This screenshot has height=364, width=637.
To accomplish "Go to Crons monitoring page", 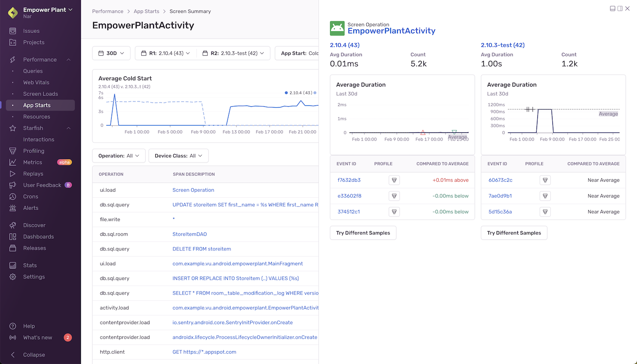I will tap(30, 196).
